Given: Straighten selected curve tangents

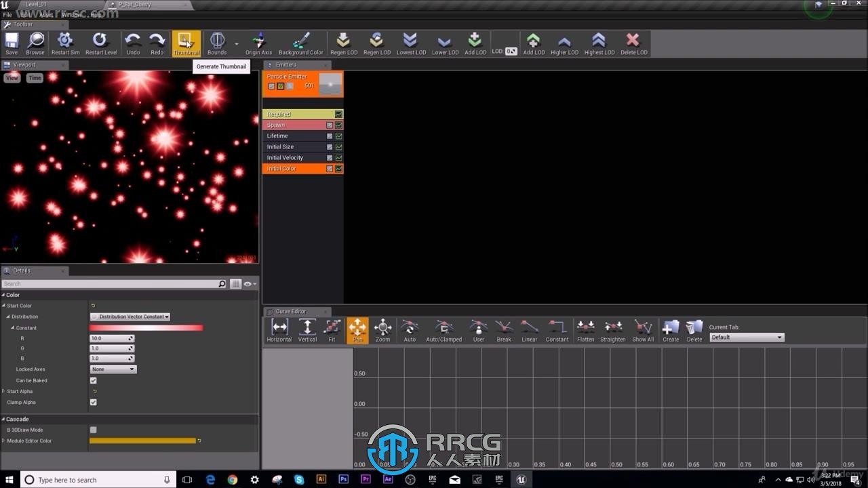Looking at the screenshot, I should click(x=613, y=331).
